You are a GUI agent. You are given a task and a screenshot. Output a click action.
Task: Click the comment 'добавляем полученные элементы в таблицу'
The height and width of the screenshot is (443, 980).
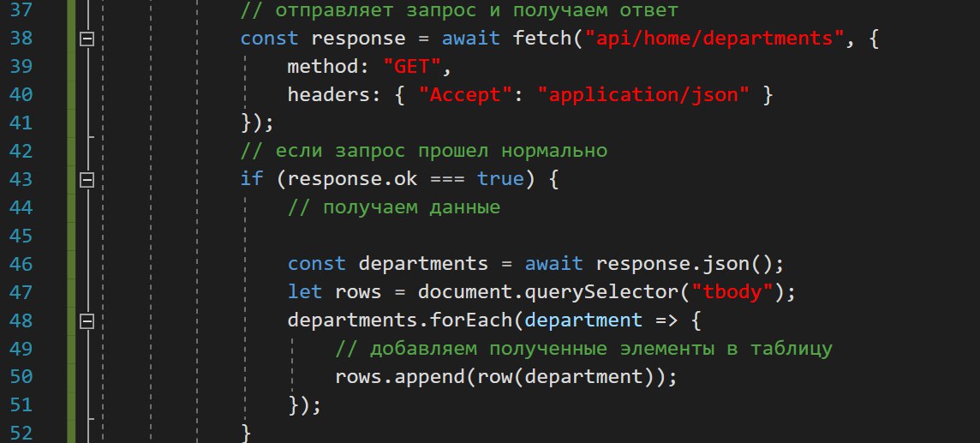tap(583, 349)
